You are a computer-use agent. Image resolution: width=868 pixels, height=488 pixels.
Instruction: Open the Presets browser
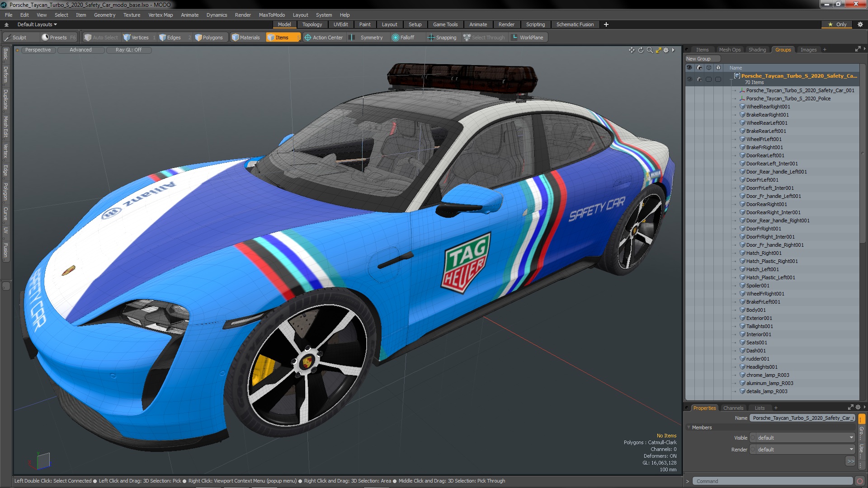58,38
